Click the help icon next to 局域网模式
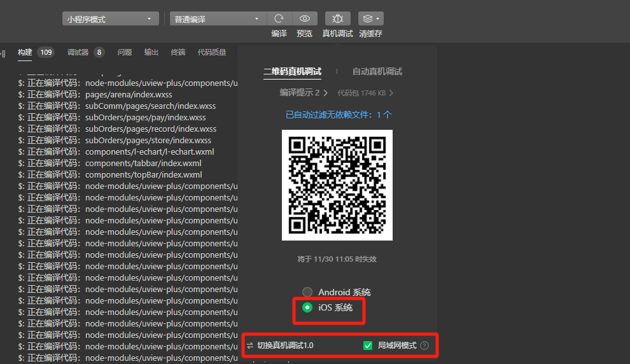The width and height of the screenshot is (630, 364). coord(424,346)
